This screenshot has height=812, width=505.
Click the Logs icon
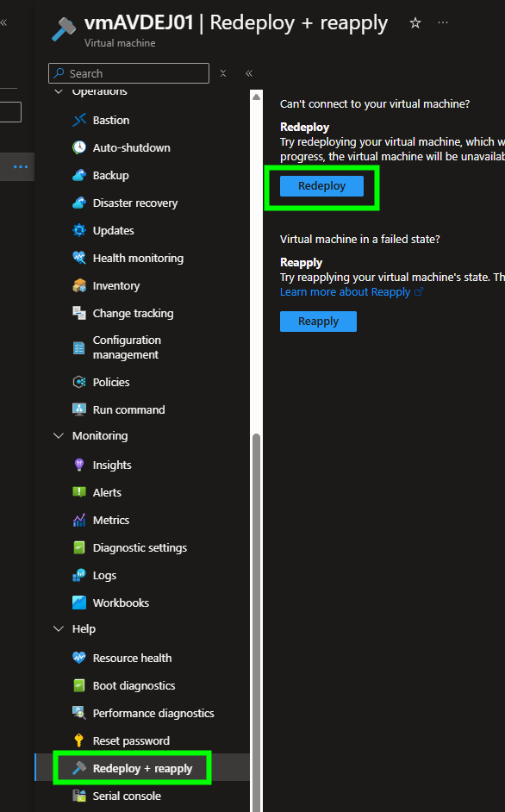click(79, 575)
